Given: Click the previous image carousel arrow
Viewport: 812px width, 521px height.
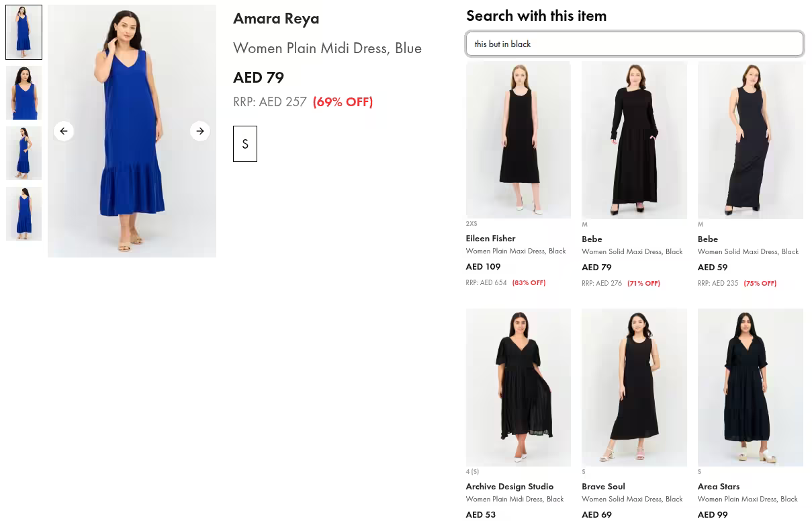Looking at the screenshot, I should (64, 131).
